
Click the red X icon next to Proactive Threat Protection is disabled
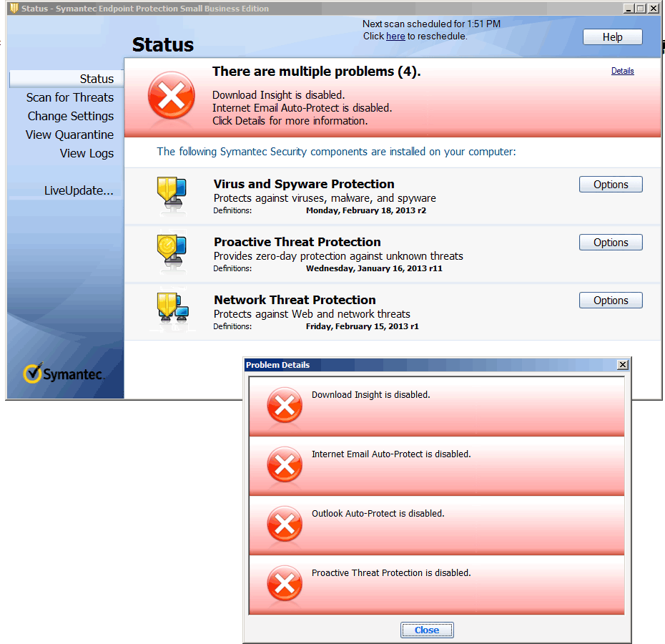pyautogui.click(x=285, y=584)
